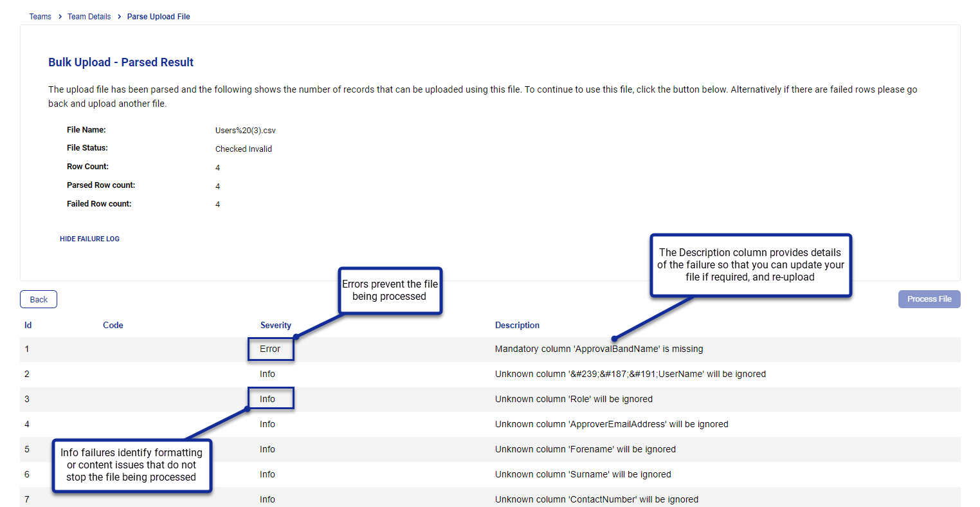Click the Severity column header
The height and width of the screenshot is (507, 980).
[276, 325]
